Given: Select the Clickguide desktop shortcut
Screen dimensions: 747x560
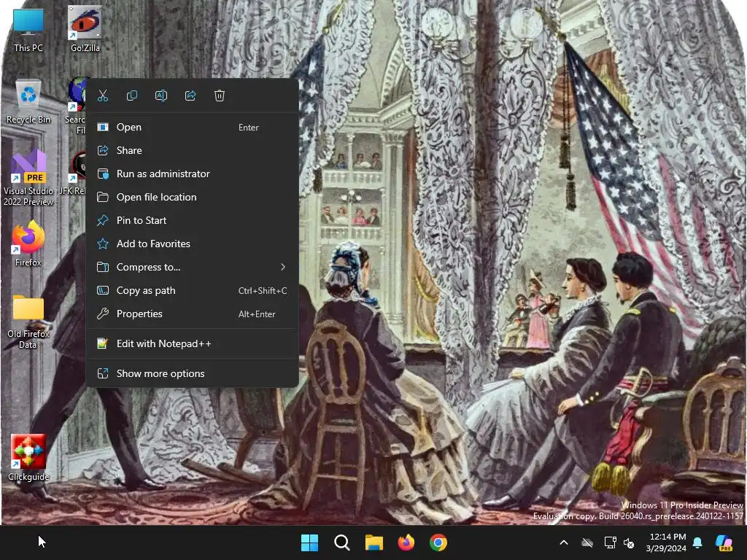Looking at the screenshot, I should (28, 458).
